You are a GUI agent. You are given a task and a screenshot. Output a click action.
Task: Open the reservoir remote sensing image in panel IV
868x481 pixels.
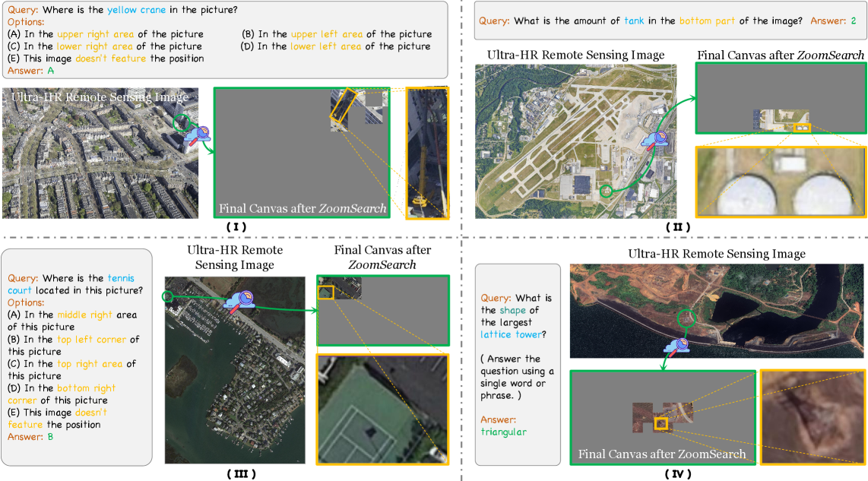[x=717, y=311]
